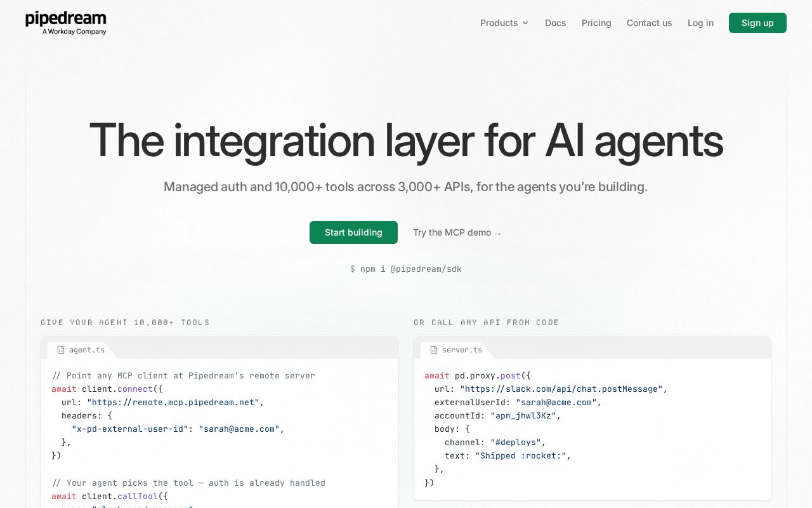Open the Docs page
The image size is (812, 508).
(555, 23)
